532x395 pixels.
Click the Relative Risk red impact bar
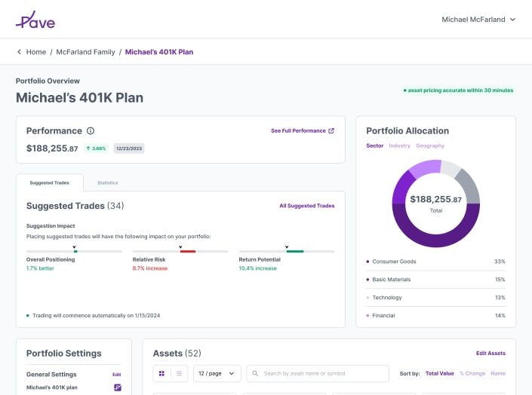(188, 251)
